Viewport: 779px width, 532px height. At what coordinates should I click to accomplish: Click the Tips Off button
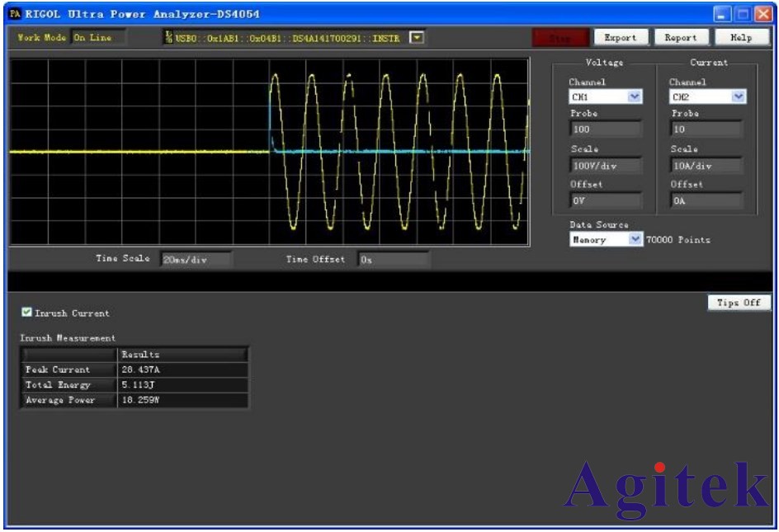pyautogui.click(x=739, y=303)
